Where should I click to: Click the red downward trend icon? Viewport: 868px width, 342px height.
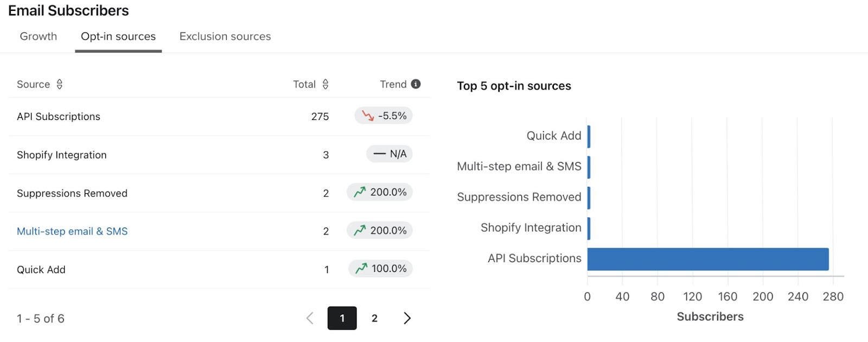[368, 116]
